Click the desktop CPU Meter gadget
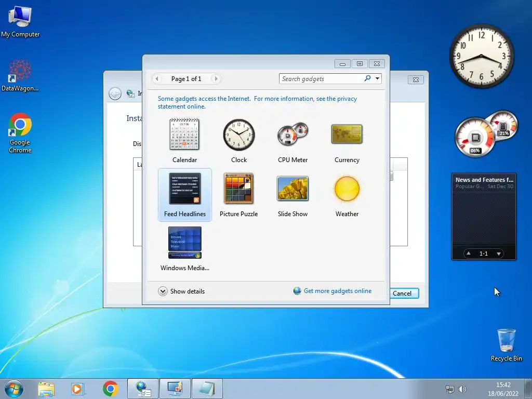 pos(485,134)
